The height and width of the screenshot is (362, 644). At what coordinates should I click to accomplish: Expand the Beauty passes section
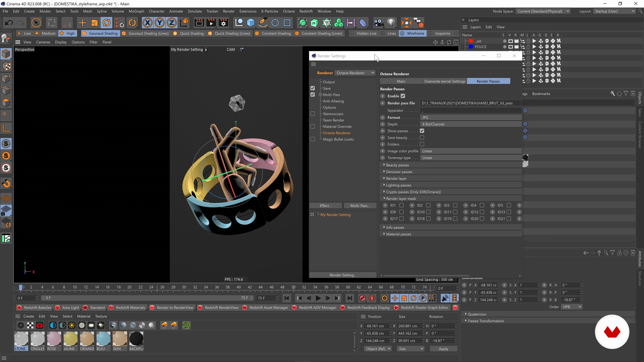pos(384,165)
